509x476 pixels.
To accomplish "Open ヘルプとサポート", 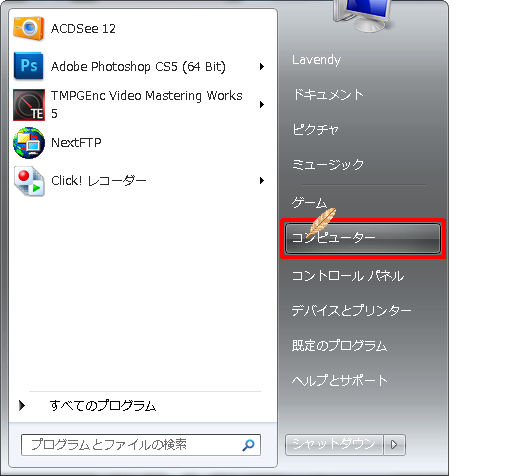I will point(340,380).
